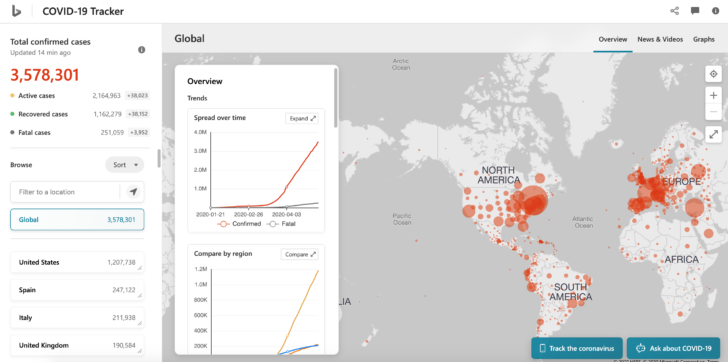
Task: Click the Bing logo icon
Action: [16, 11]
